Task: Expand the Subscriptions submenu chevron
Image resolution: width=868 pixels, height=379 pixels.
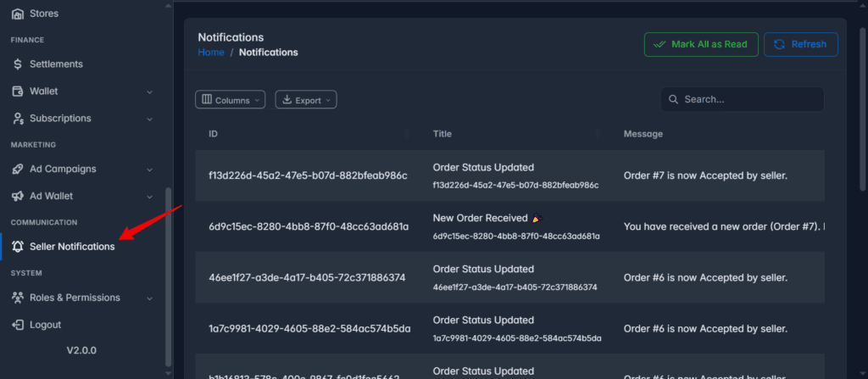Action: click(149, 119)
